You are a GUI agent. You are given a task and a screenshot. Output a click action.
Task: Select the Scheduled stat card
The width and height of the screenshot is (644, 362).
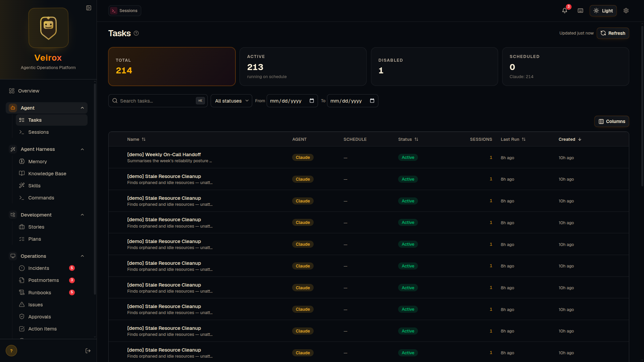pos(566,66)
